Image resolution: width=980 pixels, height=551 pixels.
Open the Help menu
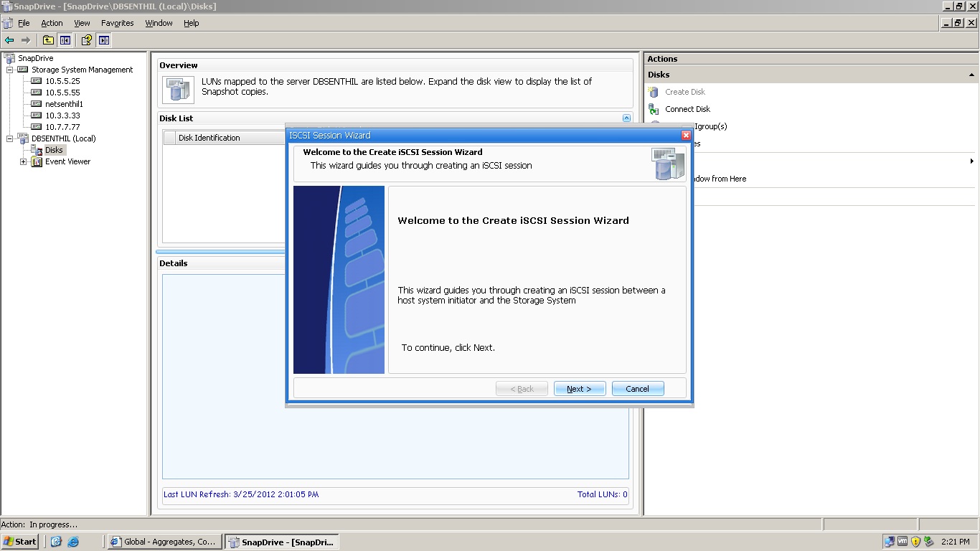click(x=191, y=23)
